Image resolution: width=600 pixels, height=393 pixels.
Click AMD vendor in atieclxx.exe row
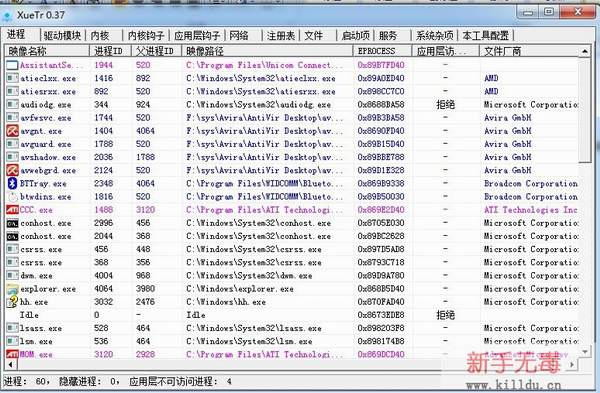pyautogui.click(x=491, y=78)
